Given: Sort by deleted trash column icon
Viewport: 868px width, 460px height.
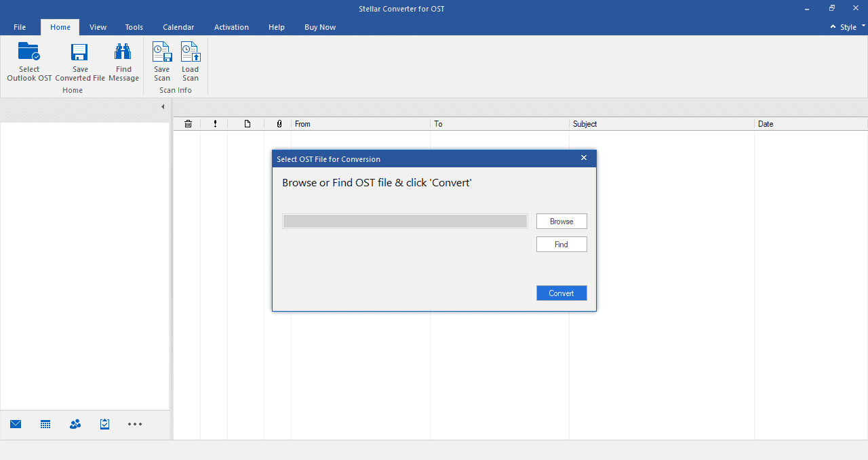Looking at the screenshot, I should pyautogui.click(x=188, y=124).
